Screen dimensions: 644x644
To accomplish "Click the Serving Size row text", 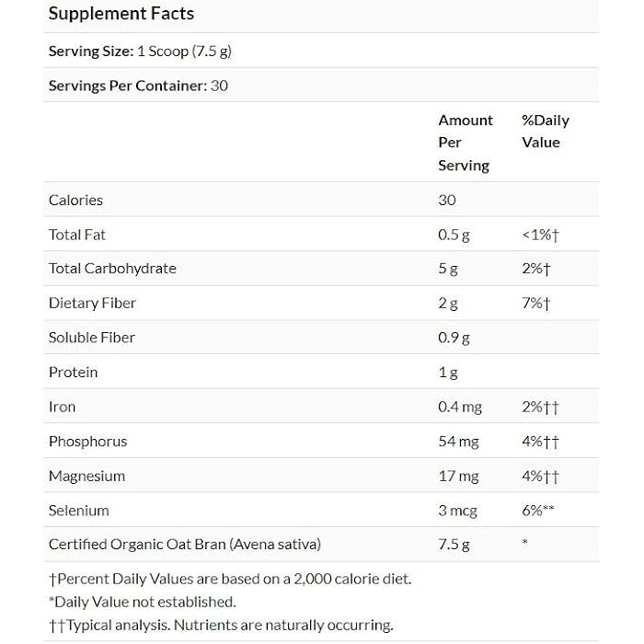I will (x=140, y=52).
